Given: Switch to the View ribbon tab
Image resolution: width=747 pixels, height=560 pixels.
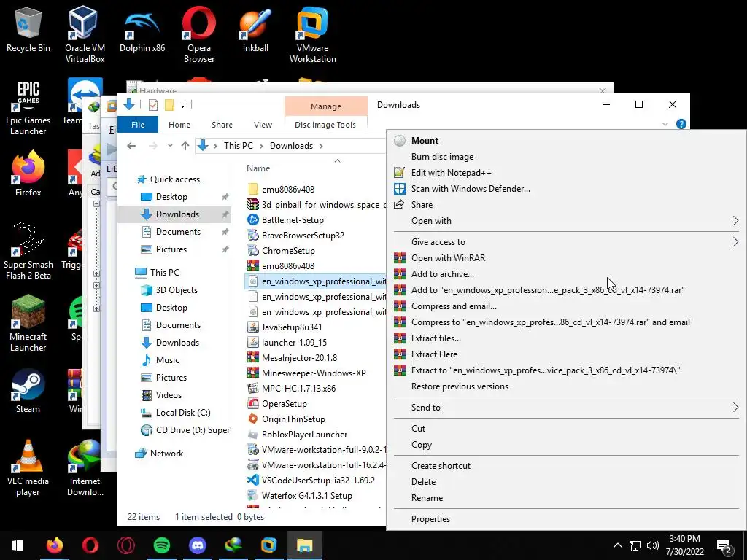Looking at the screenshot, I should click(x=263, y=125).
